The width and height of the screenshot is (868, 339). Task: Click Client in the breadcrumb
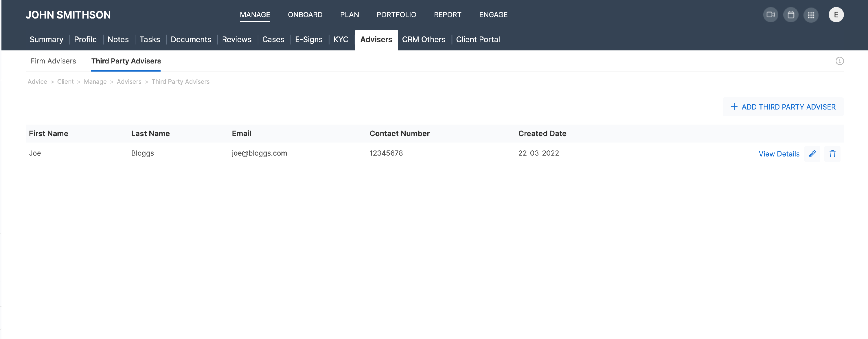pos(65,82)
